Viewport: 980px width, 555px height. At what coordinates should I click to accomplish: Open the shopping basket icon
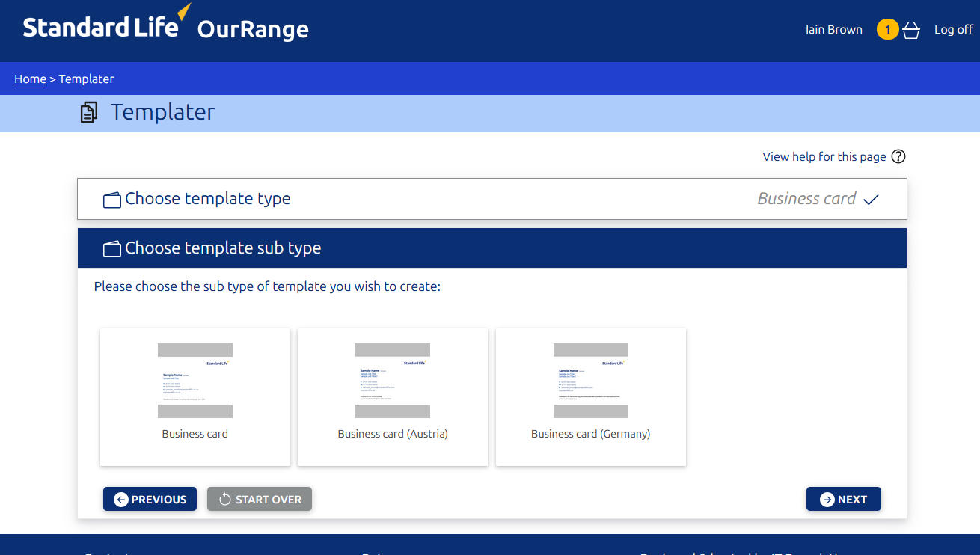910,31
